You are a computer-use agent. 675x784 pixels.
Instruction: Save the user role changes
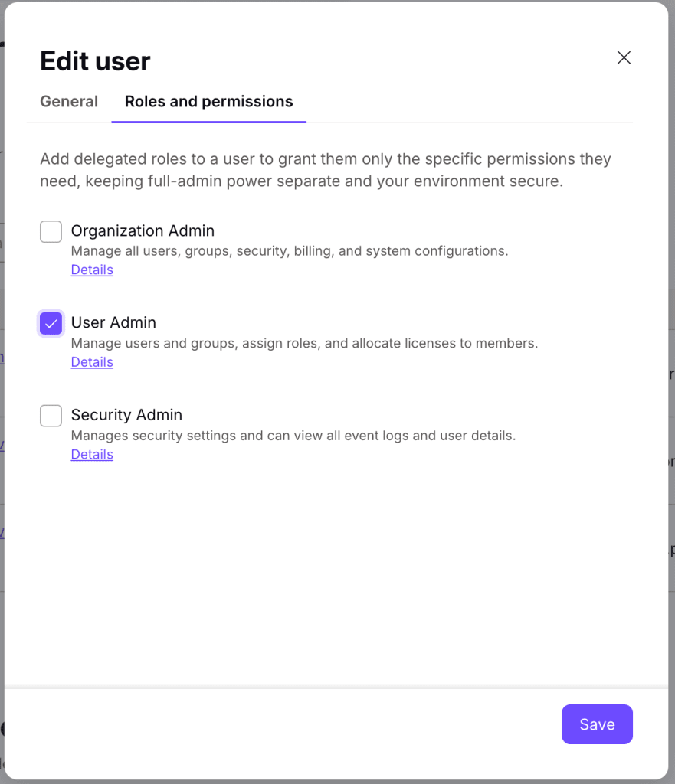tap(597, 724)
